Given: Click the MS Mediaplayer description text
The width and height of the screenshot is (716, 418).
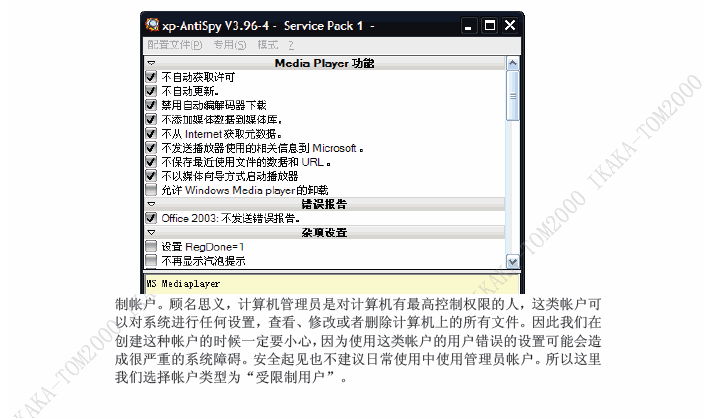Looking at the screenshot, I should (183, 284).
